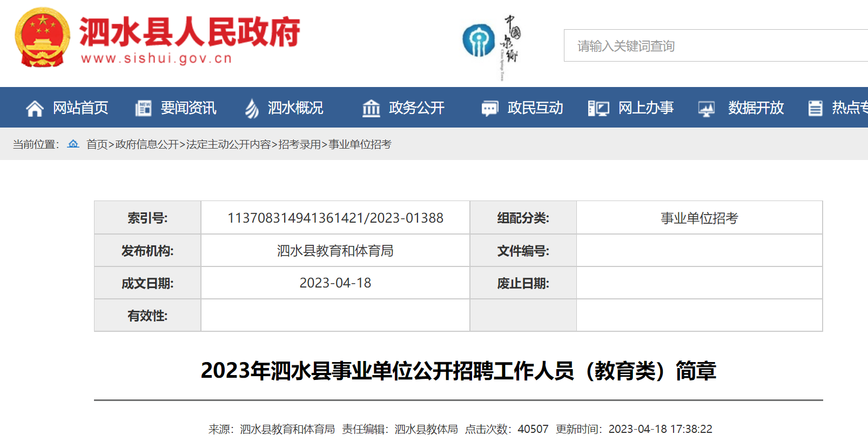Open the 政务公开 navigation menu
868x441 pixels.
pos(416,108)
